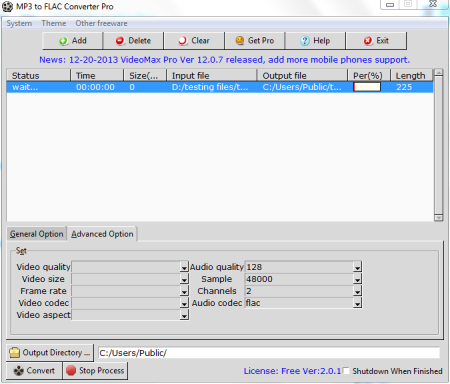Switch to the General Option tab
450x384 pixels.
(x=36, y=234)
